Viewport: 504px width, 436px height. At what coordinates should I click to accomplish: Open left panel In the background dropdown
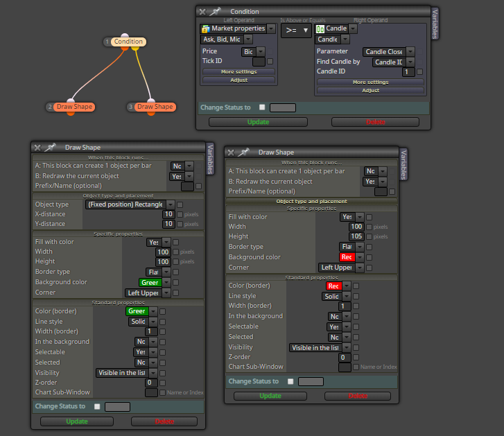153,342
